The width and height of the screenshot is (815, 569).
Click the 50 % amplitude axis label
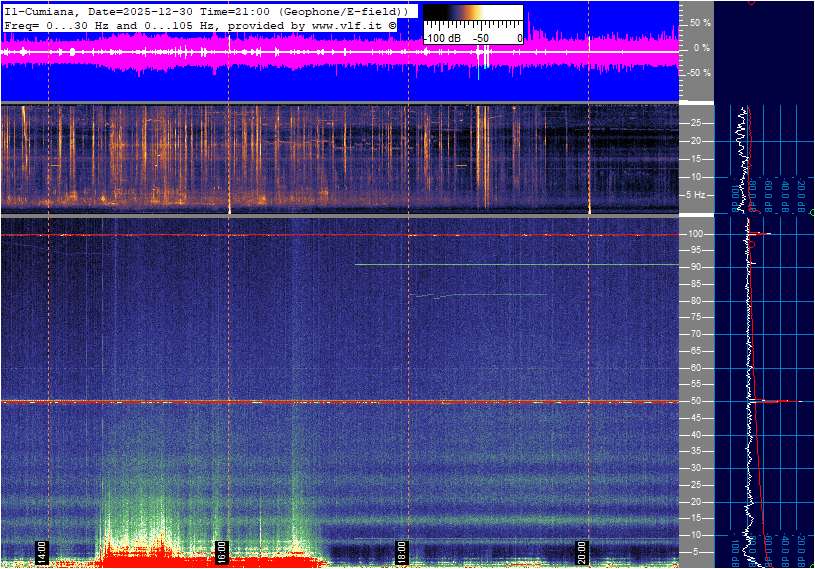tap(699, 22)
